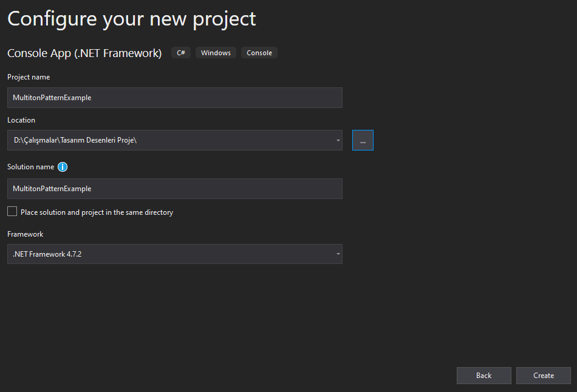Click the C# language tag
Image resolution: width=577 pixels, height=392 pixels.
pyautogui.click(x=180, y=53)
